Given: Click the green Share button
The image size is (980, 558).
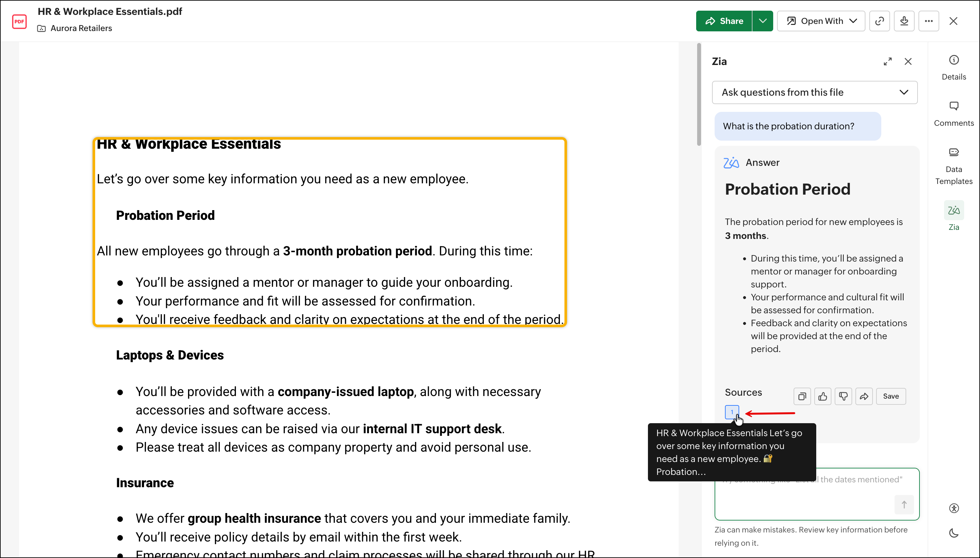Looking at the screenshot, I should 724,21.
